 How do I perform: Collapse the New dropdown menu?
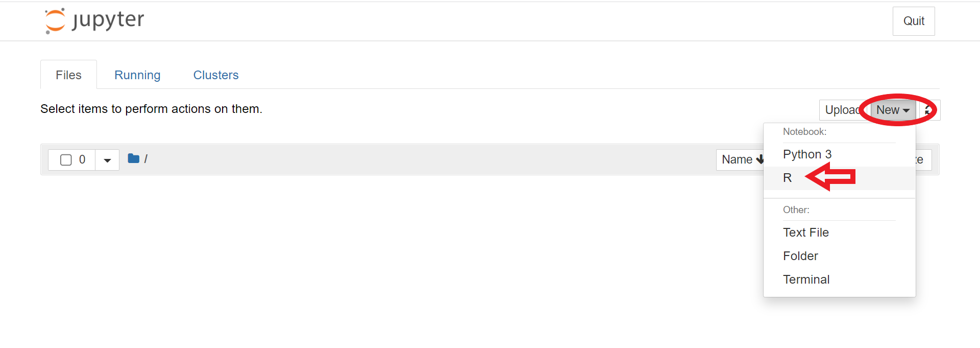coord(893,110)
